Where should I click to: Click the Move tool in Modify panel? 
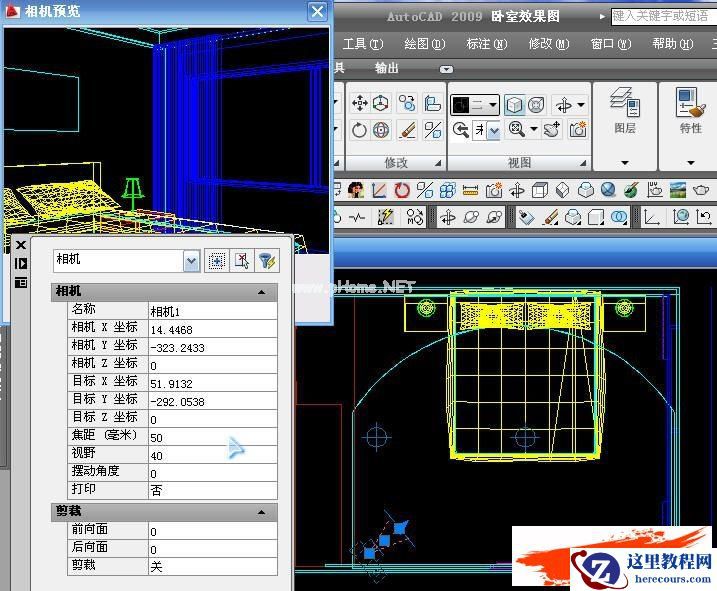coord(359,104)
